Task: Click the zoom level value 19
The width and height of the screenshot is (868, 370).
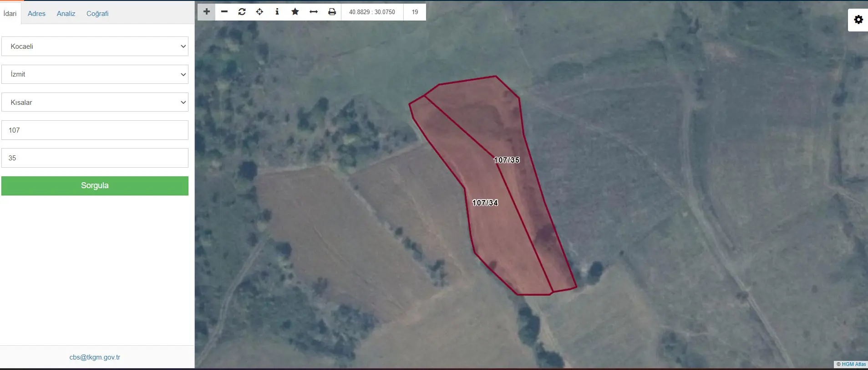Action: coord(415,12)
